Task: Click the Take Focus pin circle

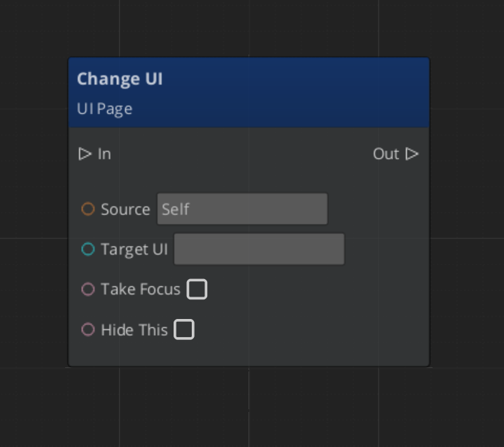Action: [87, 290]
